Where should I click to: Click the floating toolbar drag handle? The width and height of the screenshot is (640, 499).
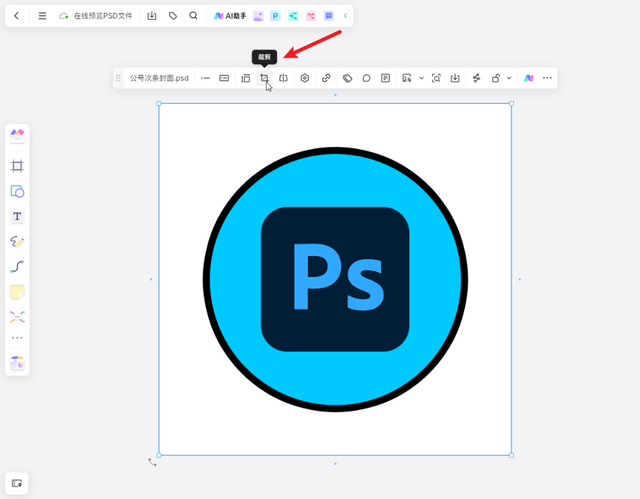click(x=118, y=78)
